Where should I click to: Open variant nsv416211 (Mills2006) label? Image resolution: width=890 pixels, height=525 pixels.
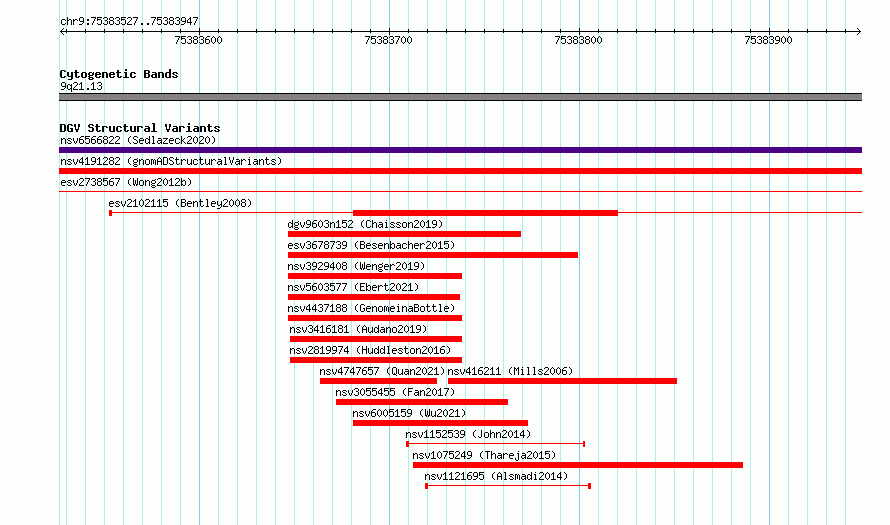point(510,371)
